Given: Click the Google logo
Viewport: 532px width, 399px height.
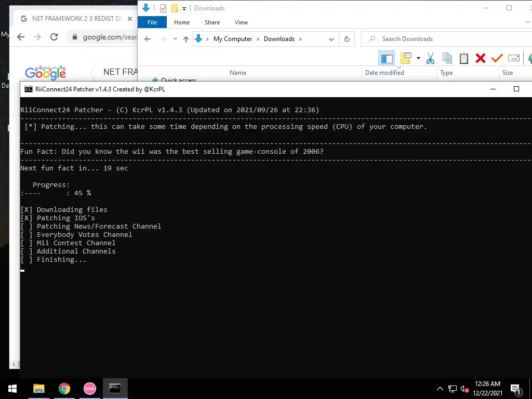Looking at the screenshot, I should tap(46, 73).
